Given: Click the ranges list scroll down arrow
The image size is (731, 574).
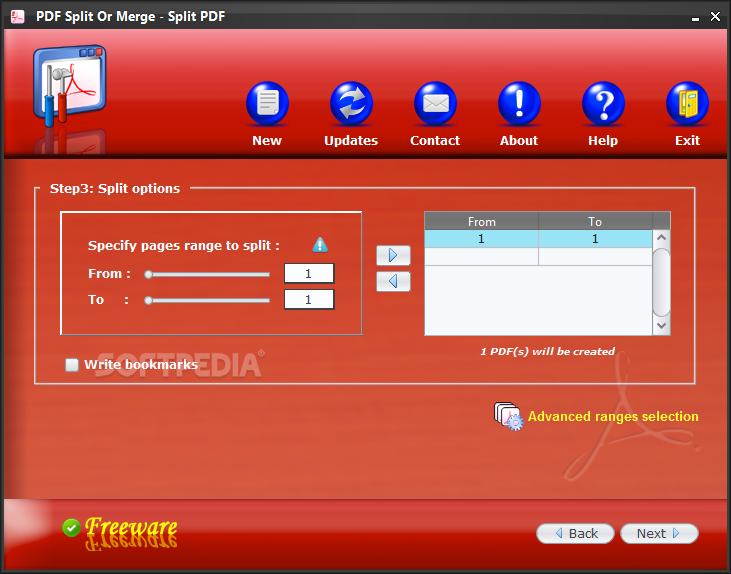Looking at the screenshot, I should pos(661,326).
